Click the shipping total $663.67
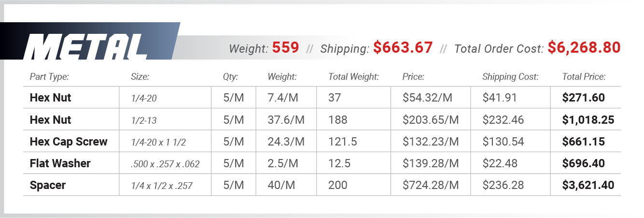 403,48
